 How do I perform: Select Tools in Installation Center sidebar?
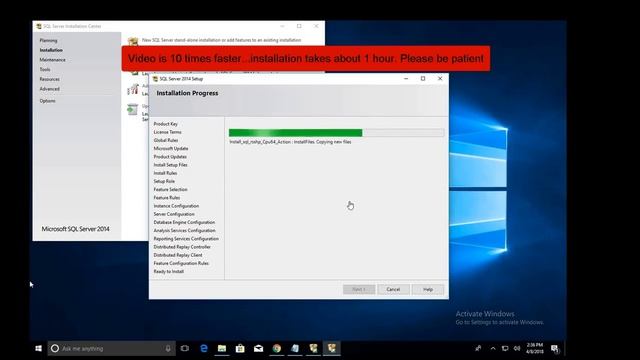coord(45,69)
